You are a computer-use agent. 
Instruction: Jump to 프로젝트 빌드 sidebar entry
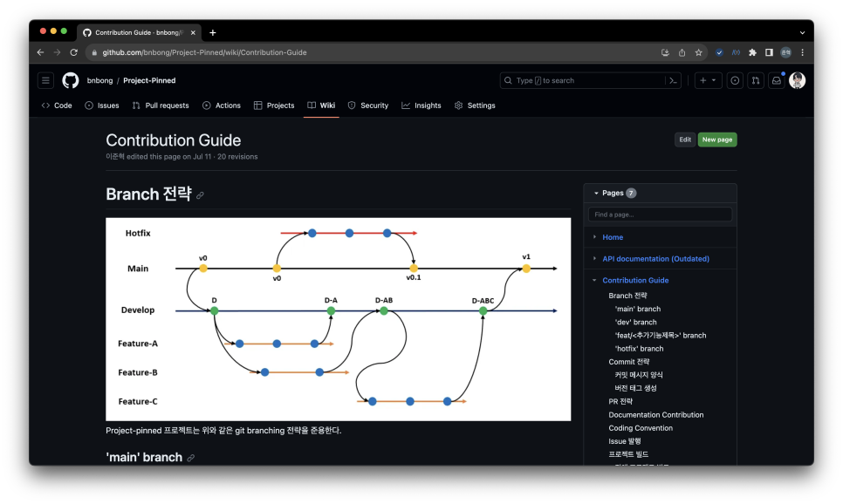click(x=628, y=454)
